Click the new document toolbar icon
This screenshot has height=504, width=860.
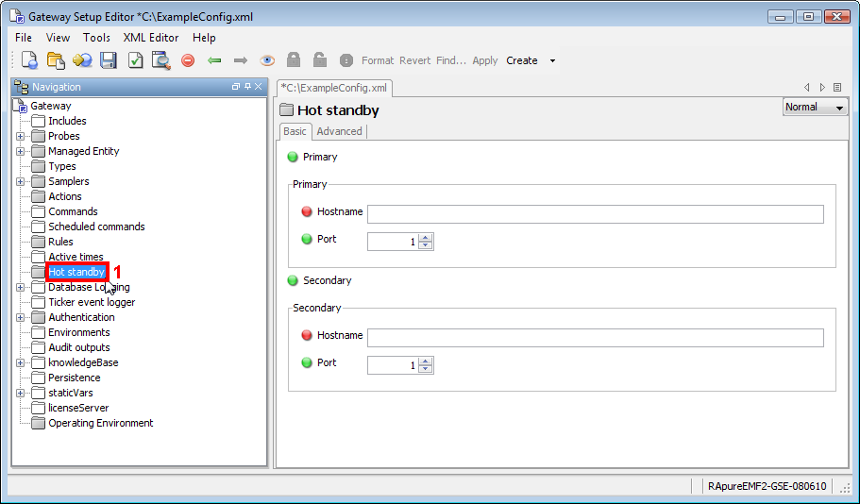tap(29, 60)
